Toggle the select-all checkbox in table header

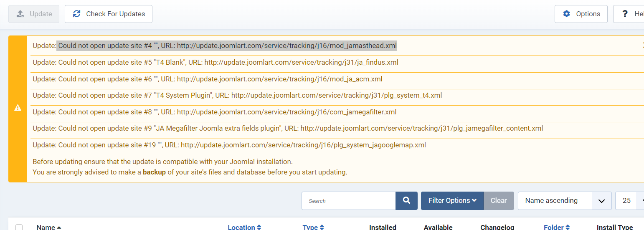click(x=19, y=227)
